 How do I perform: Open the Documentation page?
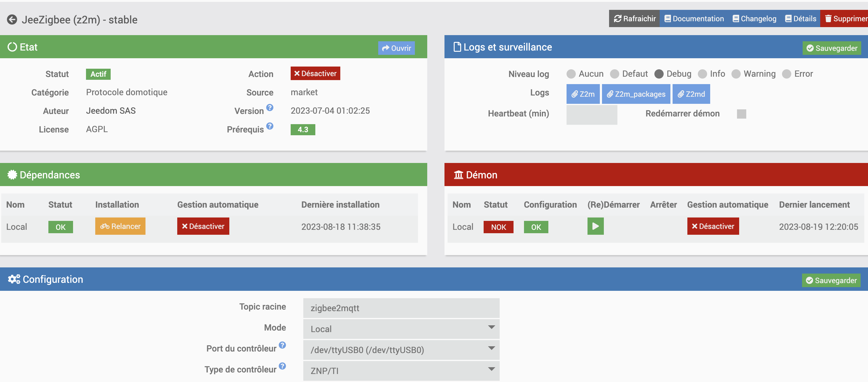694,18
